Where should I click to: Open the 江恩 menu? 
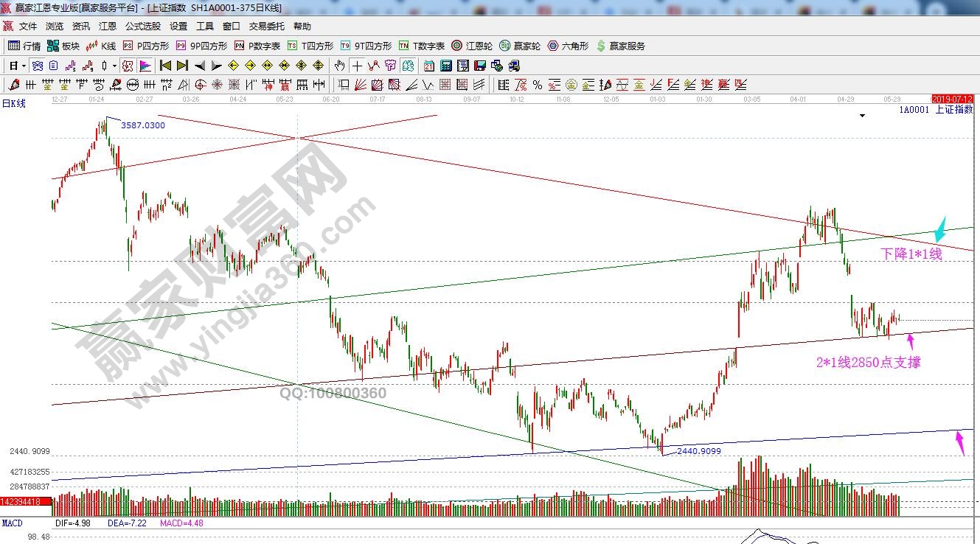(108, 26)
